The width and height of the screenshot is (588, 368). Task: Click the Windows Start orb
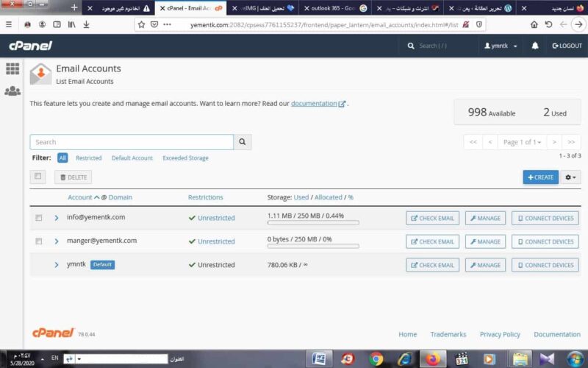pos(576,359)
